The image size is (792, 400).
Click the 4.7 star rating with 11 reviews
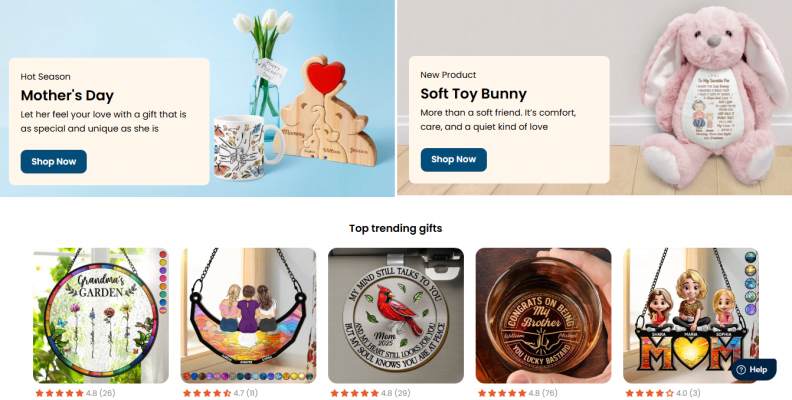tap(220, 393)
